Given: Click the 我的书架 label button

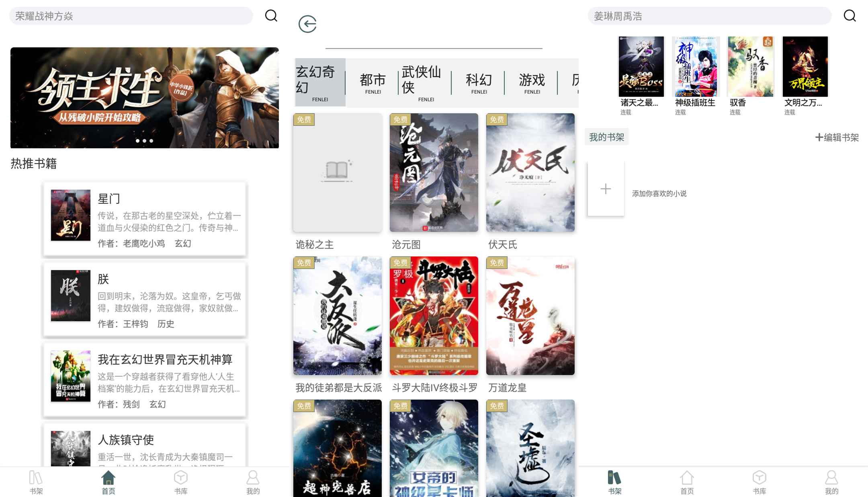Looking at the screenshot, I should point(606,137).
